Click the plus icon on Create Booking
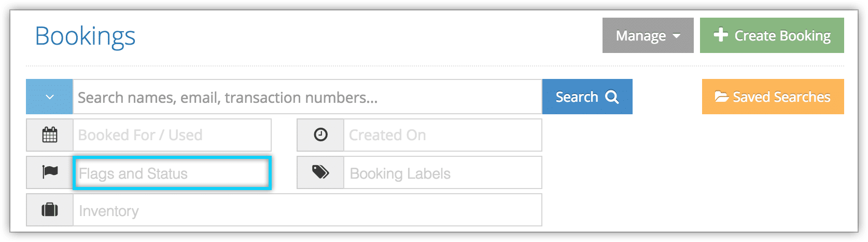Screen dimensions: 868x242 [x=721, y=35]
